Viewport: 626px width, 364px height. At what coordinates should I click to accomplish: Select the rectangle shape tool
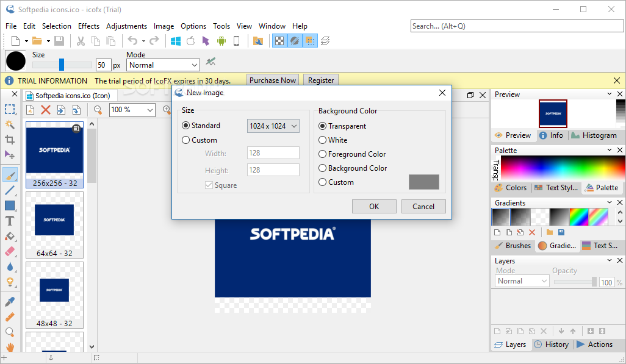(10, 205)
